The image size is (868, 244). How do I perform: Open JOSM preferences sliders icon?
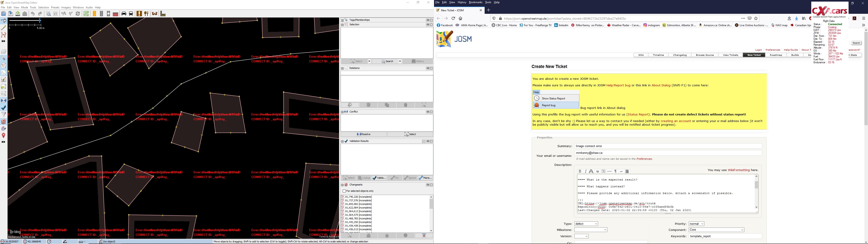tap(56, 14)
